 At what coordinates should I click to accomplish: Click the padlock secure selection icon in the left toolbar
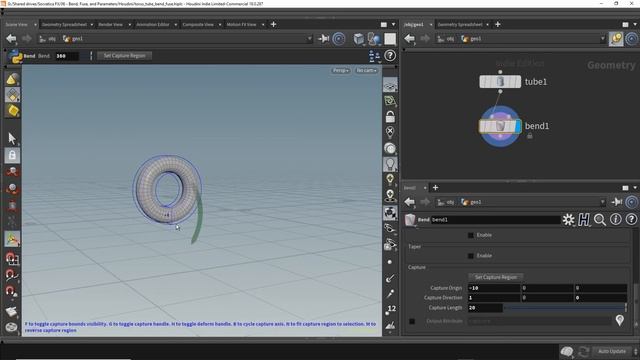click(12, 156)
